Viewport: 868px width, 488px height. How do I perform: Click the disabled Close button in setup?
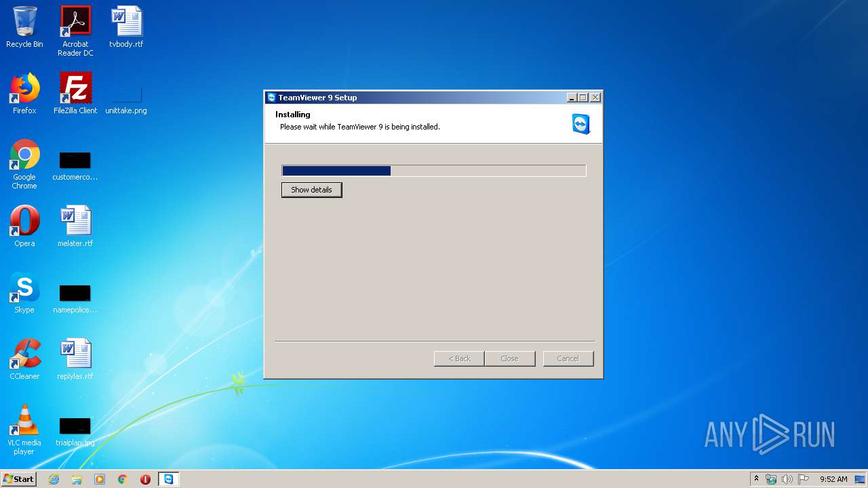pos(510,359)
